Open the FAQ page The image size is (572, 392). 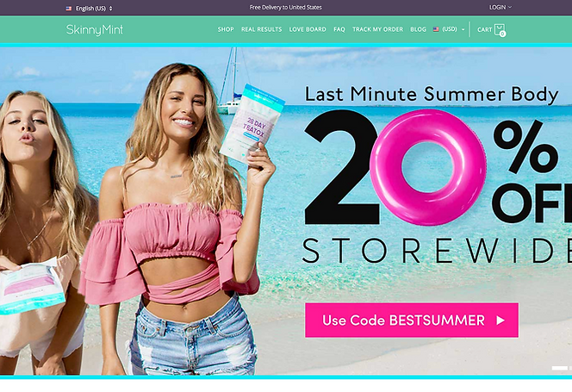click(339, 29)
